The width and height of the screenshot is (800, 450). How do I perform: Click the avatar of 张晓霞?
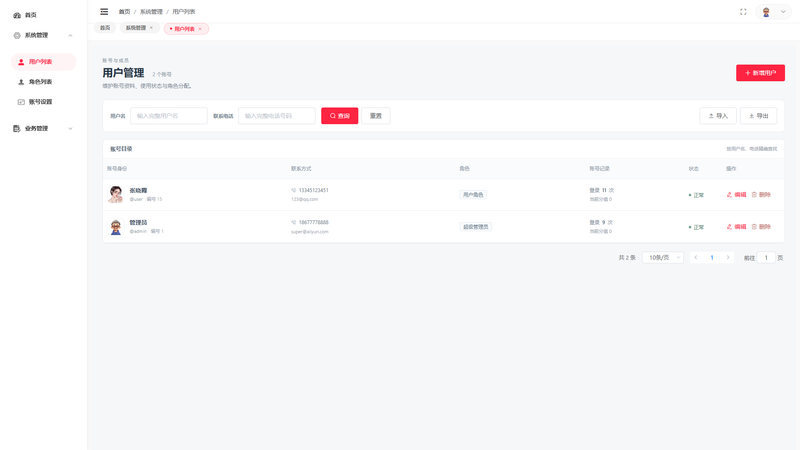coord(116,194)
